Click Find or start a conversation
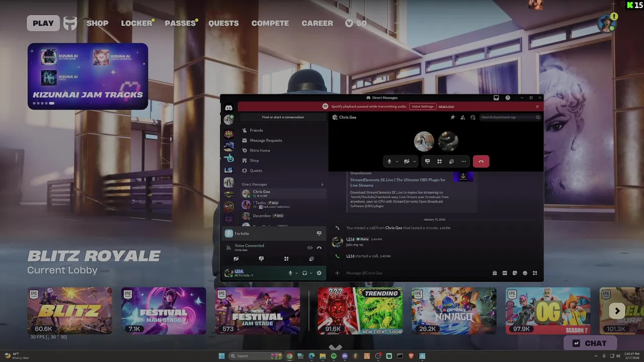This screenshot has height=362, width=644. [x=283, y=117]
